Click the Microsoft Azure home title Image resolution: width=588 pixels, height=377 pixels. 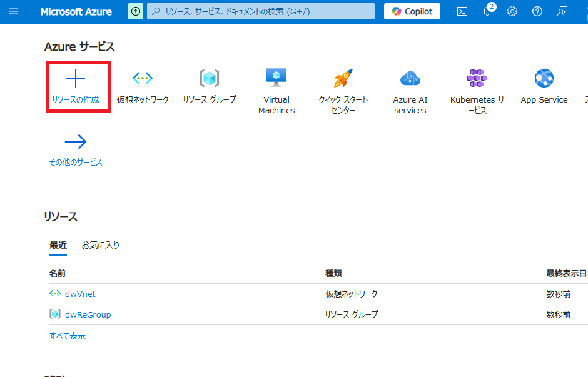[x=76, y=12]
